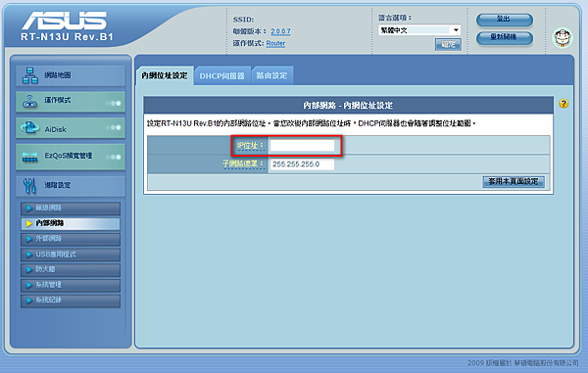Viewport: 588px width, 373px height.
Task: Click the 重新開機 (reboot) button
Action: (x=505, y=37)
